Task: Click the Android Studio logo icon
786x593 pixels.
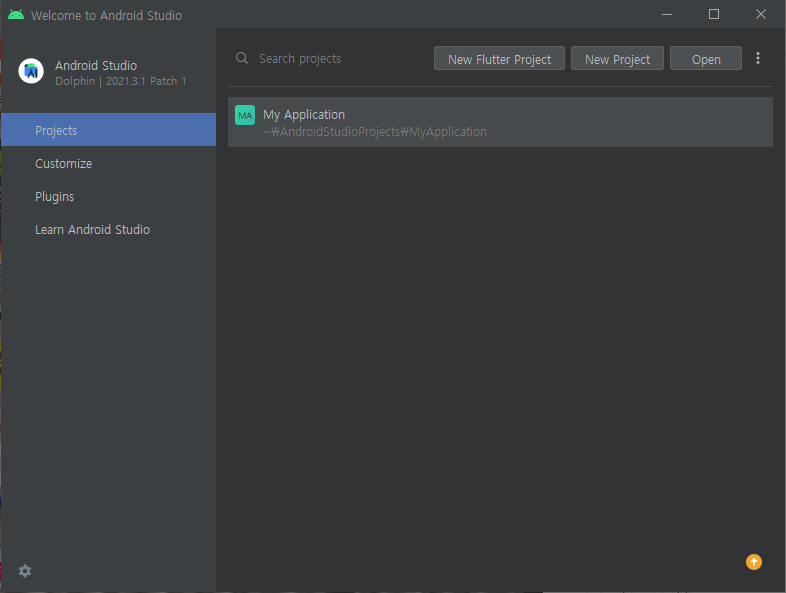Action: tap(31, 71)
